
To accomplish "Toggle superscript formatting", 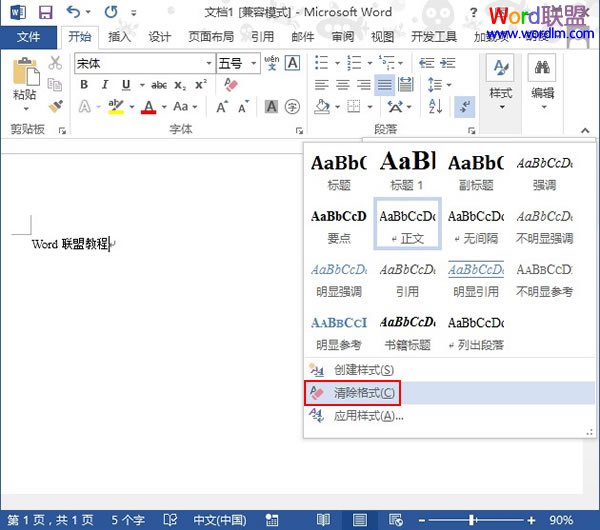I will point(201,85).
